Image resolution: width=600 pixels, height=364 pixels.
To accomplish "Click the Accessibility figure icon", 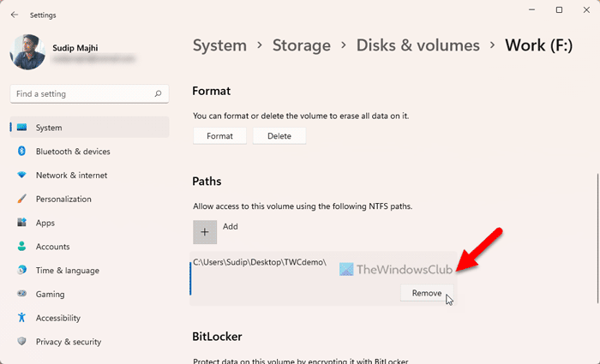I will click(x=21, y=318).
